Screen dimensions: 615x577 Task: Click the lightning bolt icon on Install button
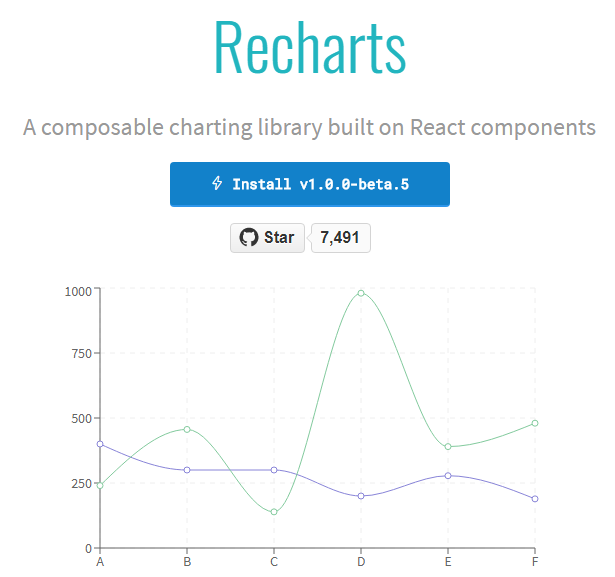[x=217, y=184]
